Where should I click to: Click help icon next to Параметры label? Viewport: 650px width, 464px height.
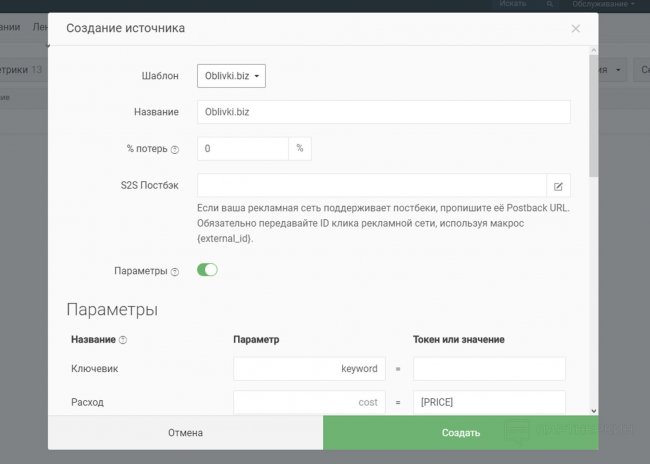[x=175, y=271]
